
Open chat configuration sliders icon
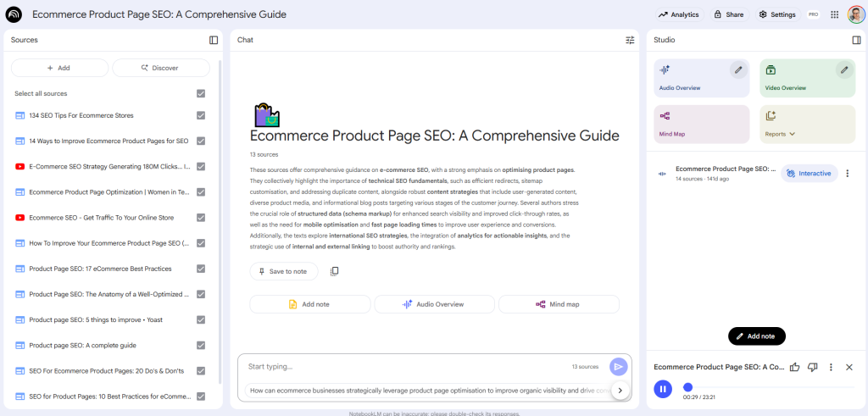pos(630,40)
